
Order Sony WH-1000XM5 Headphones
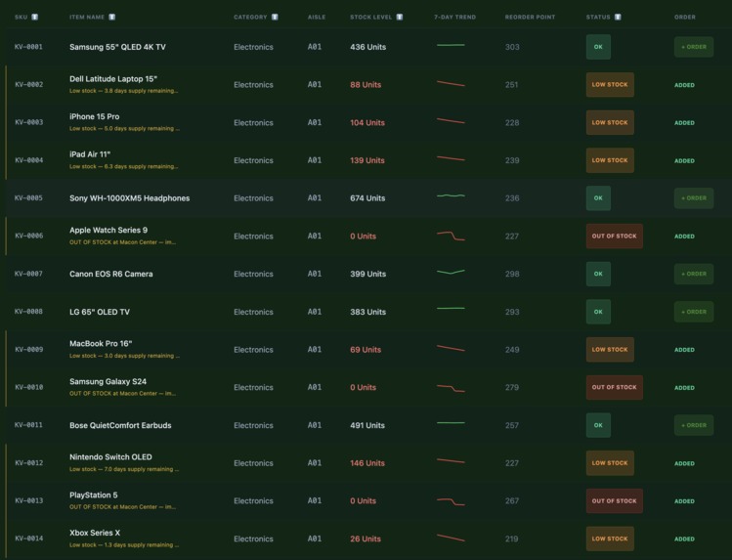coord(694,198)
